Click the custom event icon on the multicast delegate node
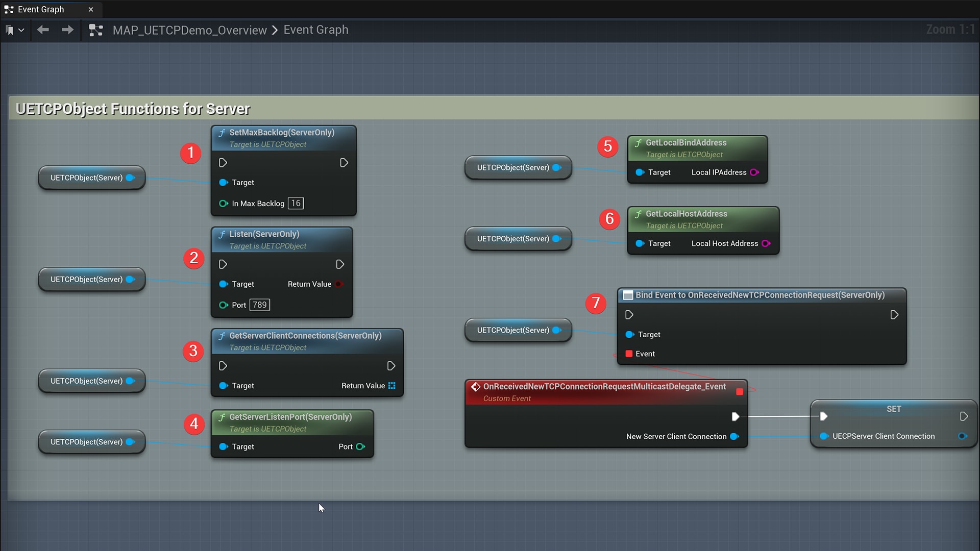 click(476, 387)
